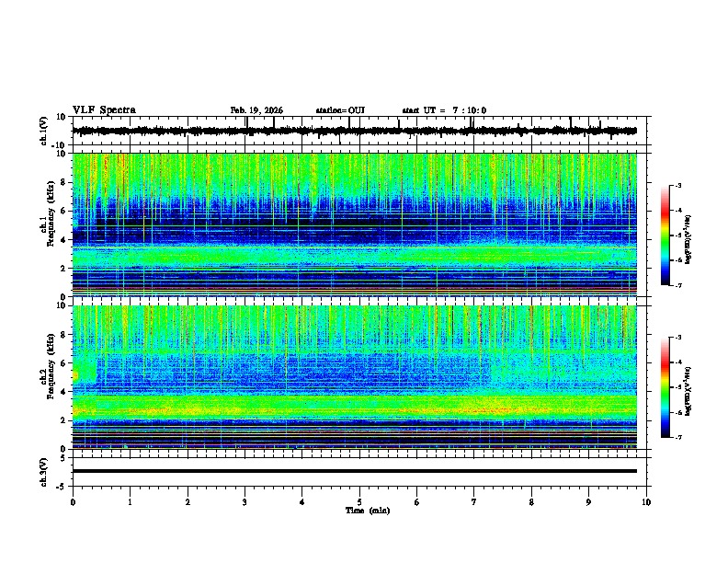
Task: Click the "5" tick on ch.3(V) axis
Action: click(63, 457)
